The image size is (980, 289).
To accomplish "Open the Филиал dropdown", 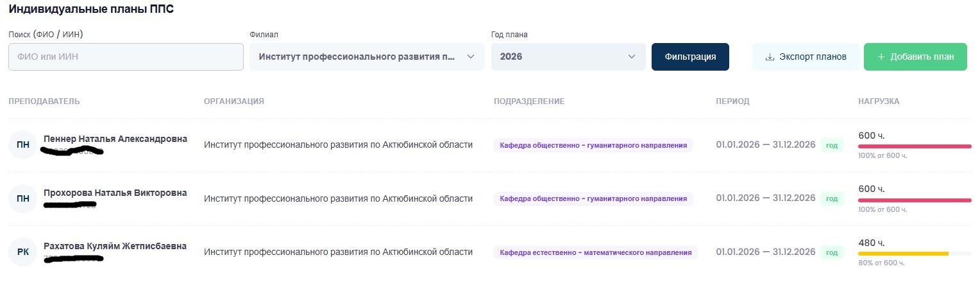I will (x=367, y=57).
